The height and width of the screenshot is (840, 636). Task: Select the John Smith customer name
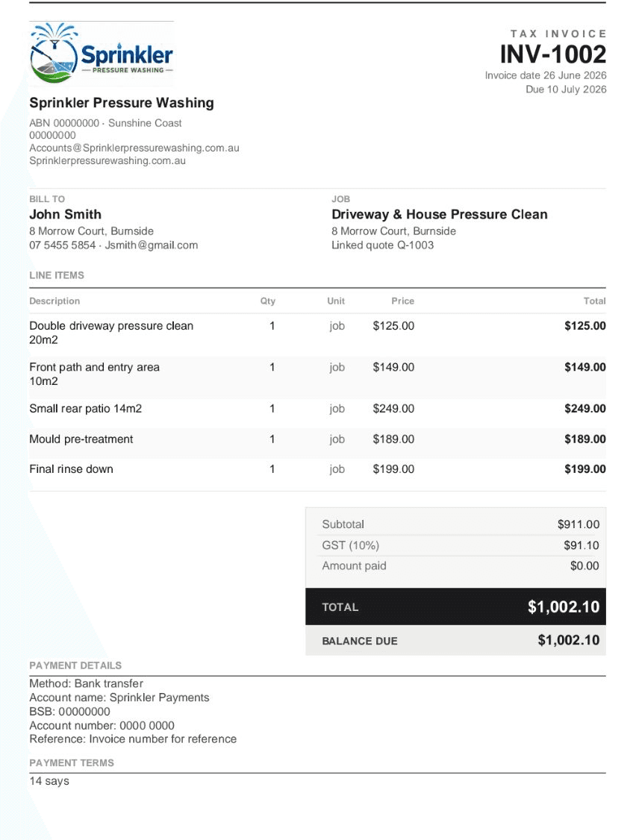[x=66, y=214]
